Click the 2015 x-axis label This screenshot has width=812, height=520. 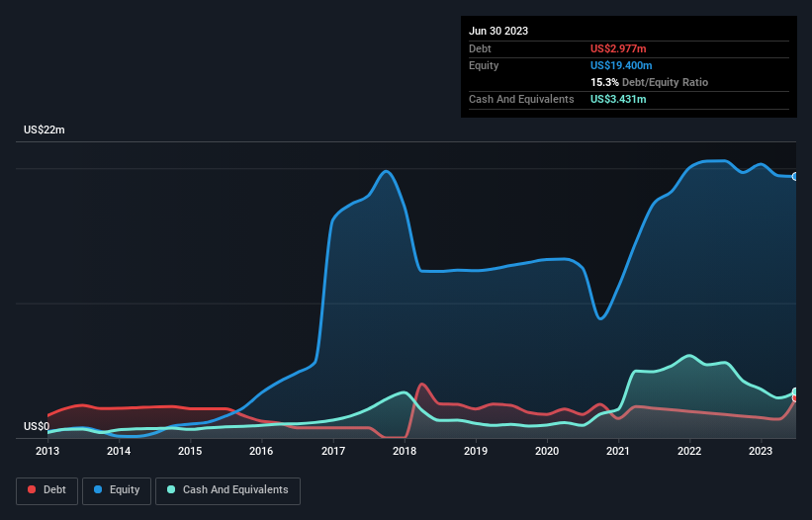pos(190,451)
